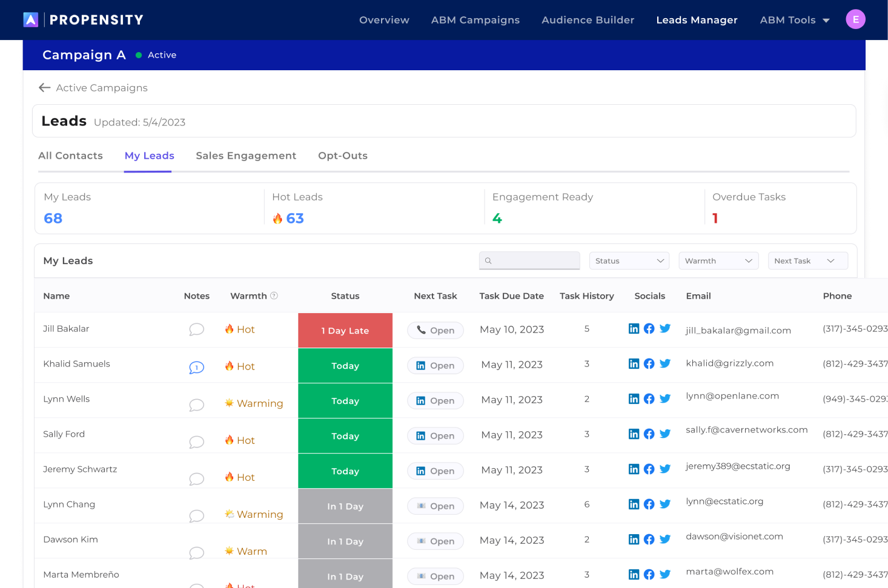Click the Engagement Ready count 4

pyautogui.click(x=497, y=218)
